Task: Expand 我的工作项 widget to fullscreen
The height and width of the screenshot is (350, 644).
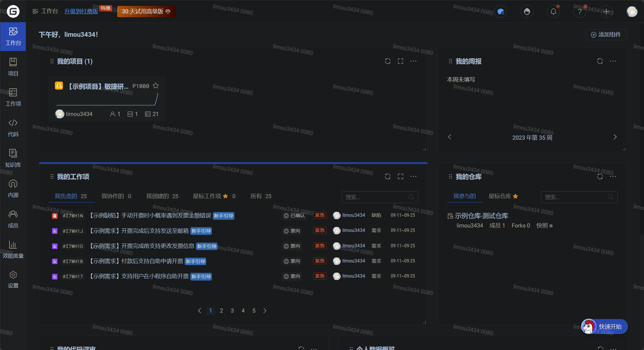Action: pyautogui.click(x=400, y=176)
